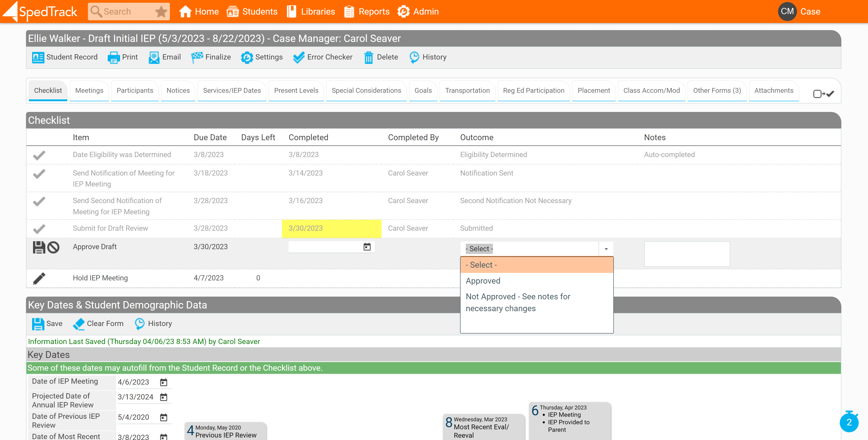The image size is (868, 440).
Task: Switch to the Present Levels tab
Action: point(296,90)
